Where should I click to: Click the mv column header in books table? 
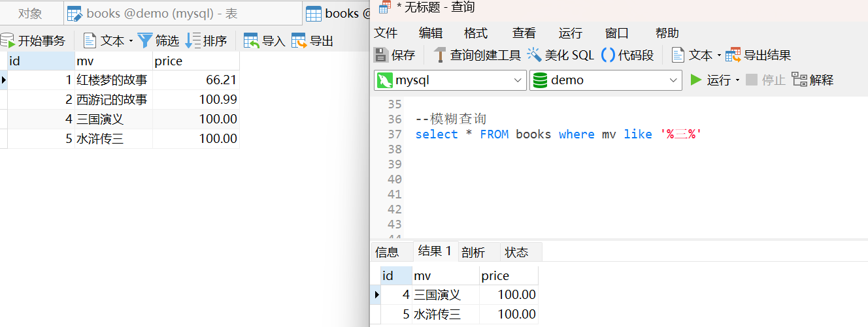tap(114, 61)
